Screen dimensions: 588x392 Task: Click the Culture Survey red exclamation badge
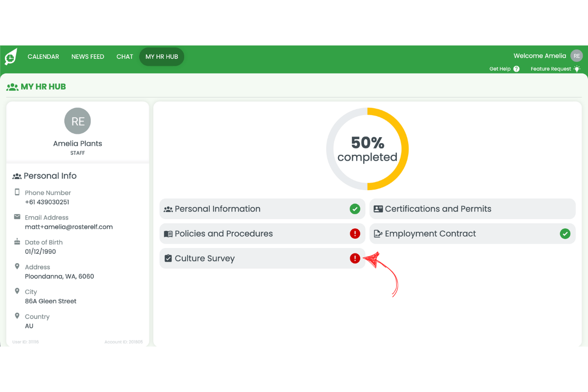pyautogui.click(x=355, y=258)
